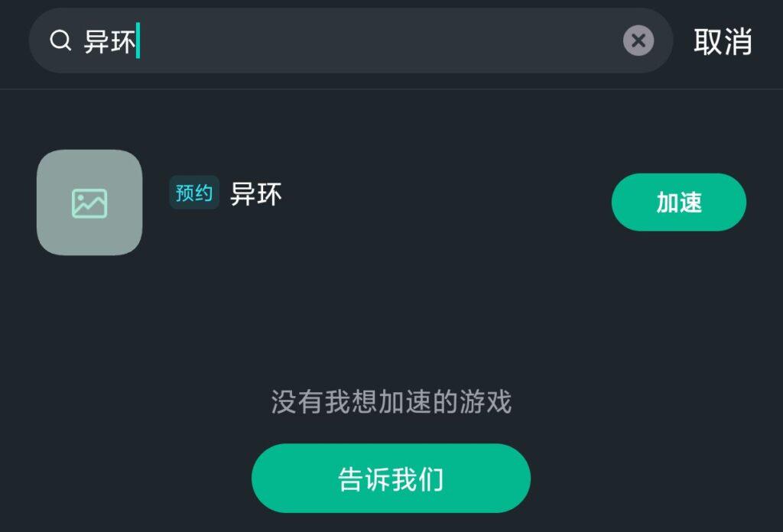Screen dimensions: 783x532
Task: Open the 异环 game thumbnail
Action: click(89, 203)
